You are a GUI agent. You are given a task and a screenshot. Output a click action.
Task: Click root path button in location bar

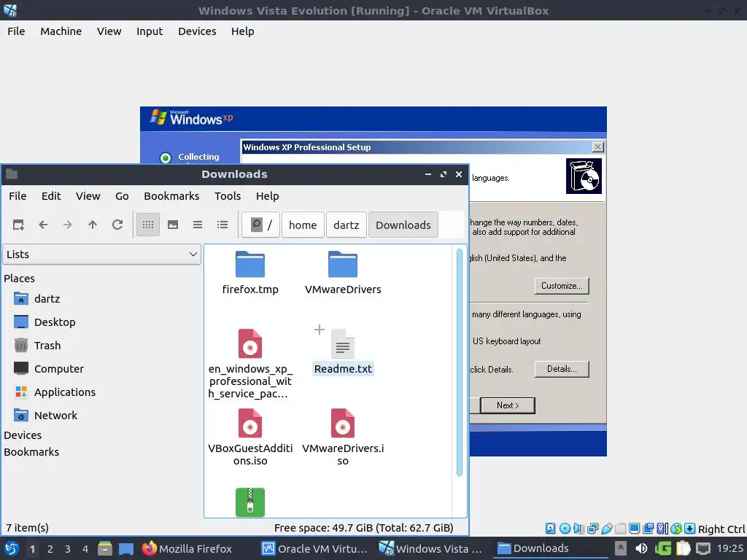[x=260, y=225]
